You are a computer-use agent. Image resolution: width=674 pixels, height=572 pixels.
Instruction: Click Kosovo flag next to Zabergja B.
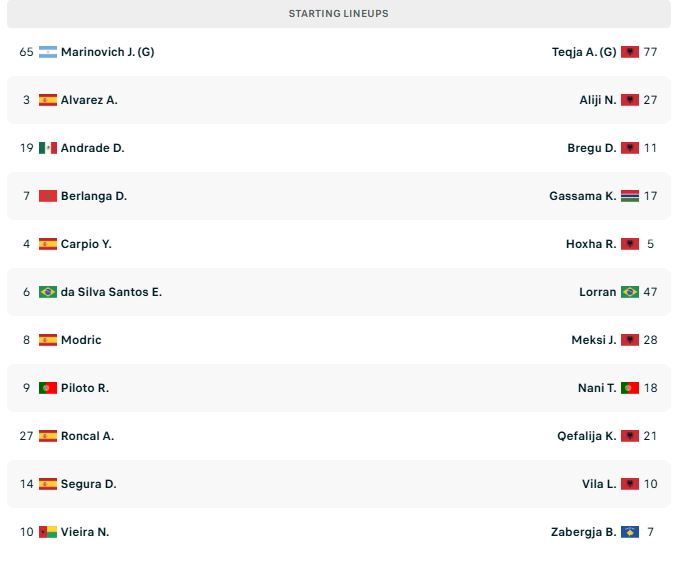tap(630, 532)
